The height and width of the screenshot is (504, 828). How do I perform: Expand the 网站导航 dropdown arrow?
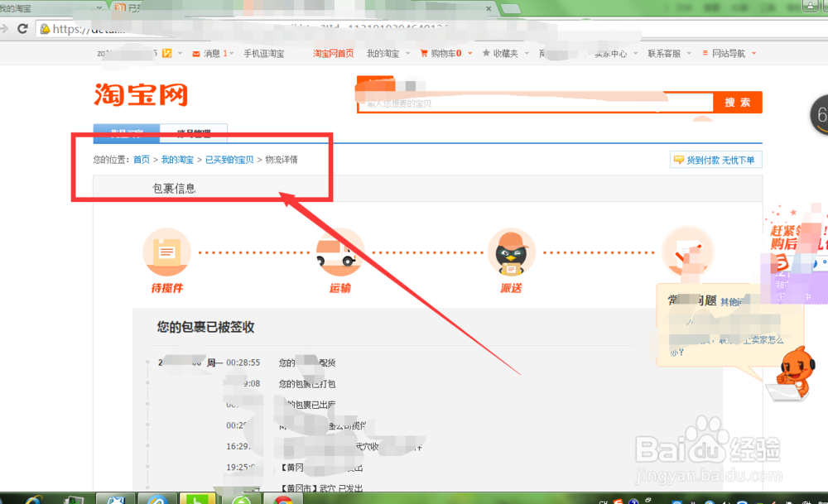point(753,53)
